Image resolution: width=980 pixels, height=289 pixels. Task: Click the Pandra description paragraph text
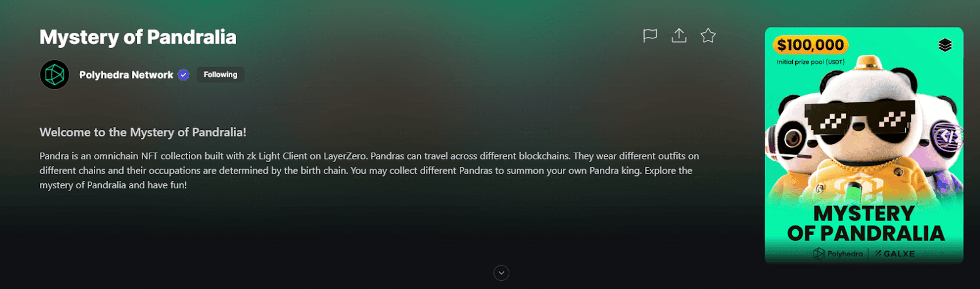point(369,170)
